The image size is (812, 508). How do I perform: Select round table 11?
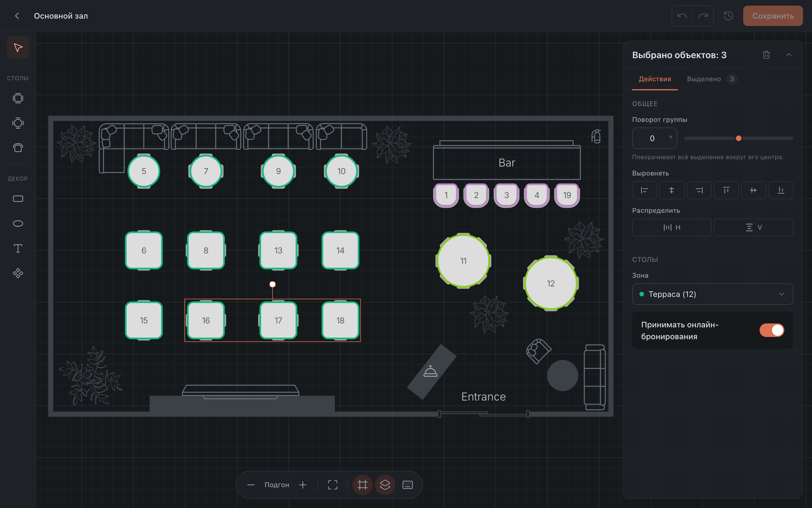[464, 261]
